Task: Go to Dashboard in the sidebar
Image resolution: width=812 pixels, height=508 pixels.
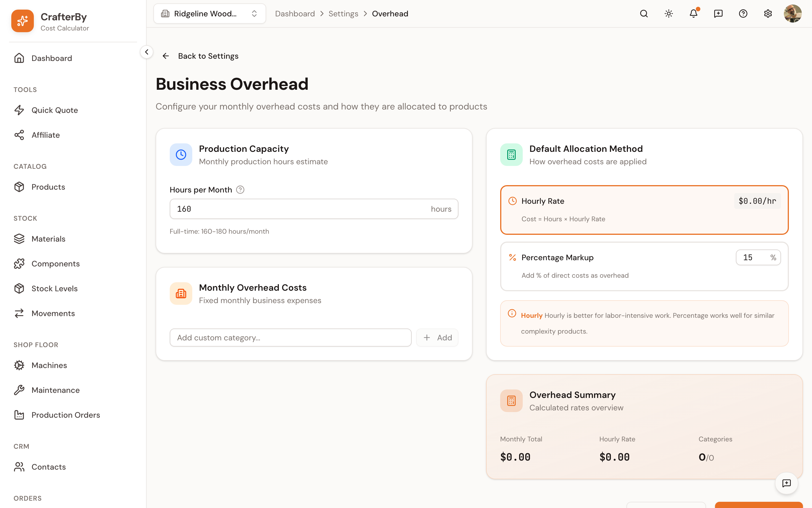Action: pyautogui.click(x=73, y=58)
